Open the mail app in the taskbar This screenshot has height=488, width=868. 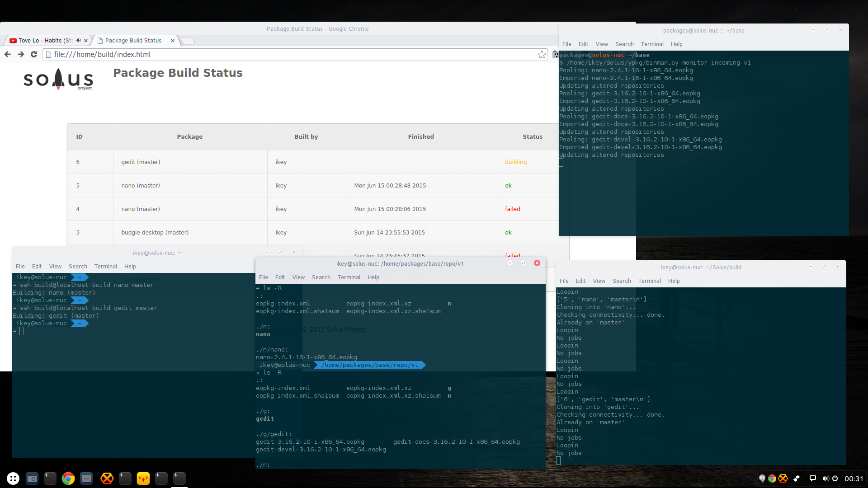(x=86, y=478)
